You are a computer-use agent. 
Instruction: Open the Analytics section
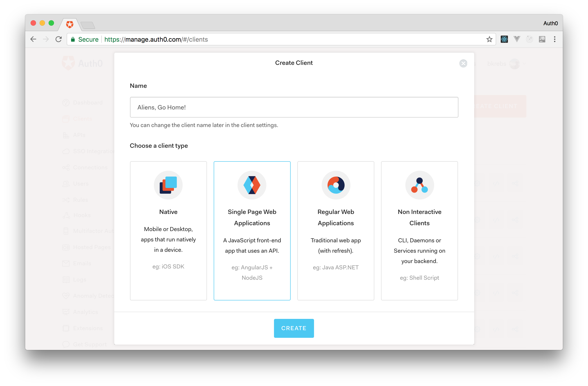pyautogui.click(x=85, y=312)
